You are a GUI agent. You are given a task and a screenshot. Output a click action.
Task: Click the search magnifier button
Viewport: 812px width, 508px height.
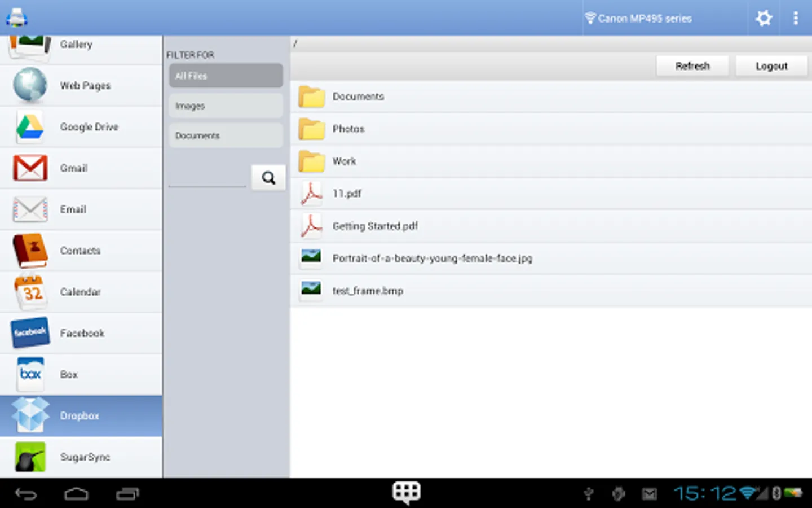coord(268,178)
